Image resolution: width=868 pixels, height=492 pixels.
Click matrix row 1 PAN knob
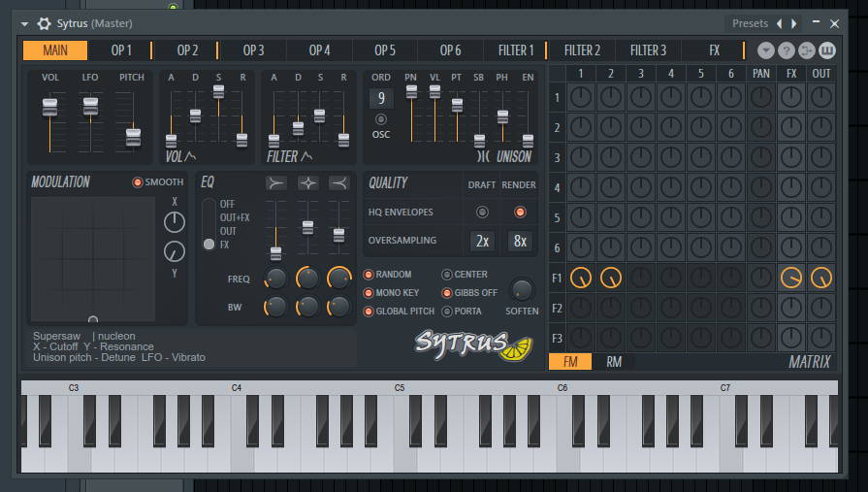click(x=761, y=97)
